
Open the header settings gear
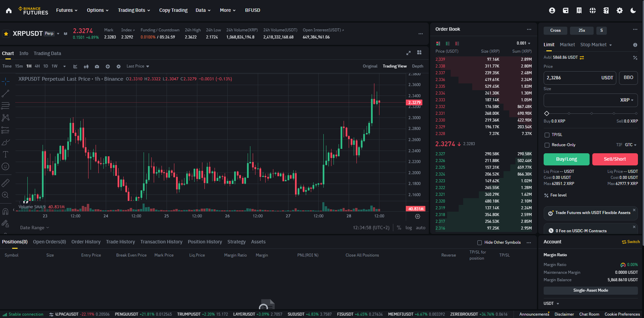(620, 10)
